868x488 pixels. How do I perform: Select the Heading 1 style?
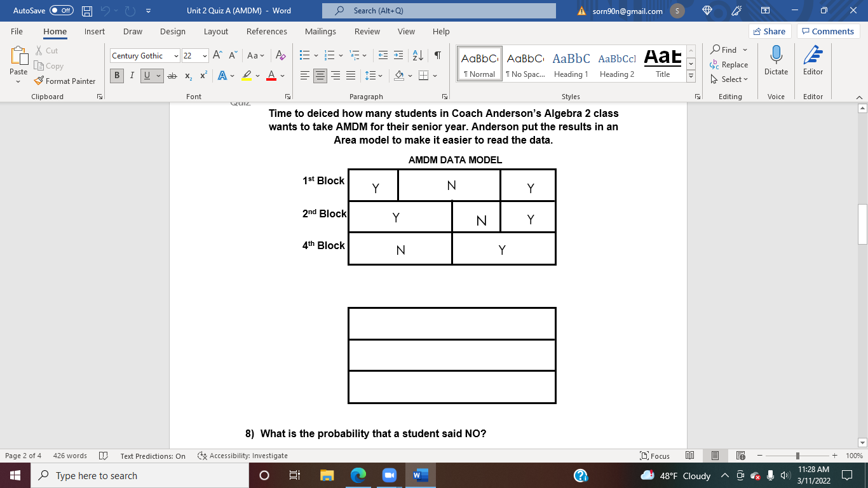[571, 62]
